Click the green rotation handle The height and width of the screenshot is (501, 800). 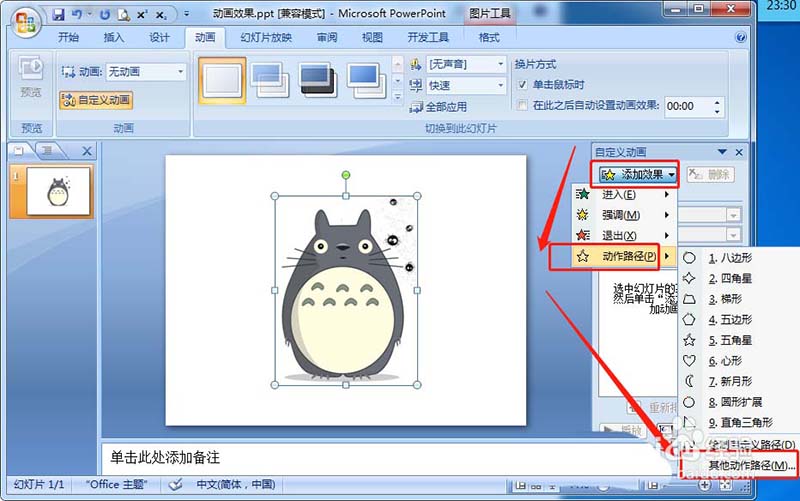point(345,175)
